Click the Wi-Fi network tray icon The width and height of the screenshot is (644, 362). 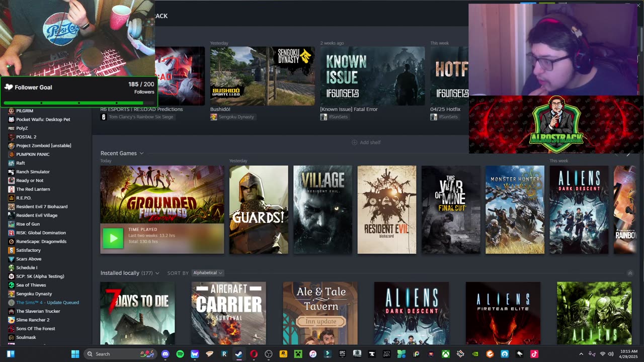pos(603,354)
